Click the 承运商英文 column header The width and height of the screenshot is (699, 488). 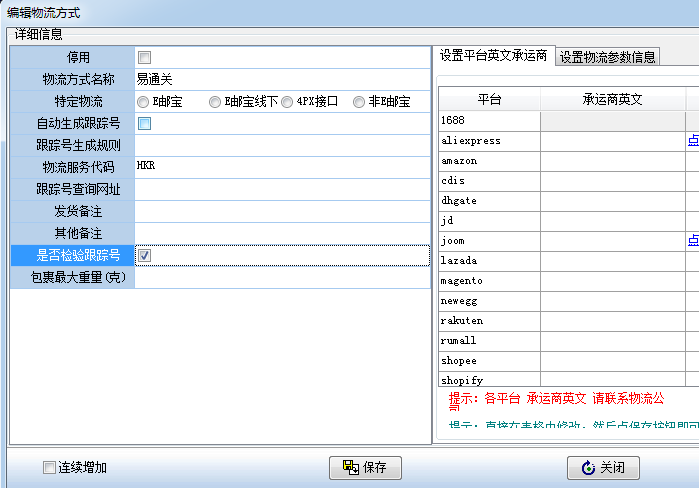click(x=613, y=99)
